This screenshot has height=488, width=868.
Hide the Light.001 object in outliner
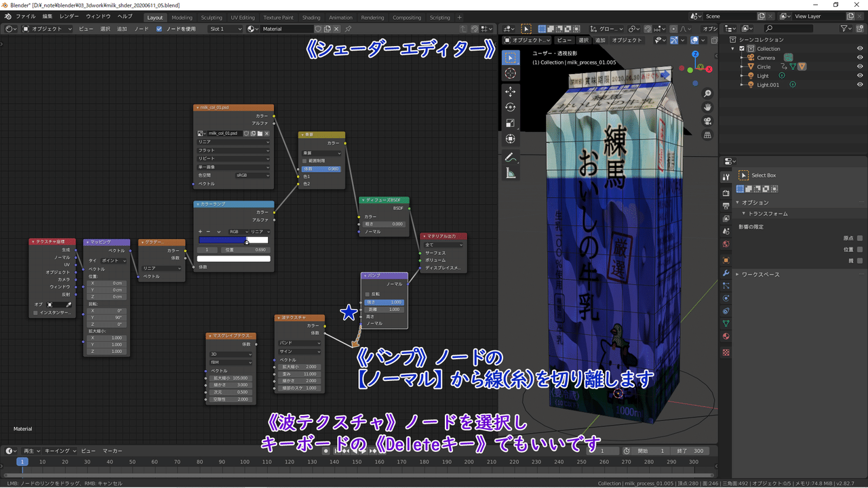[x=860, y=85]
